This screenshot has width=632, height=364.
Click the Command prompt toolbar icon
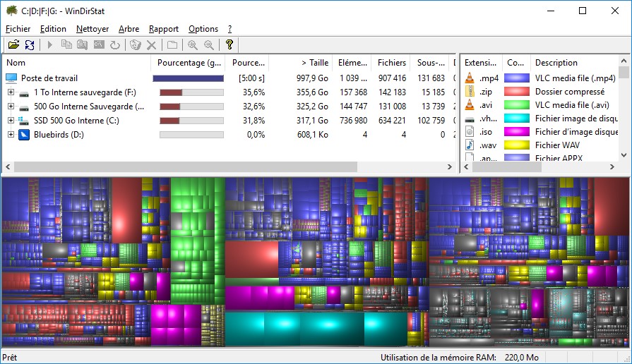click(99, 45)
